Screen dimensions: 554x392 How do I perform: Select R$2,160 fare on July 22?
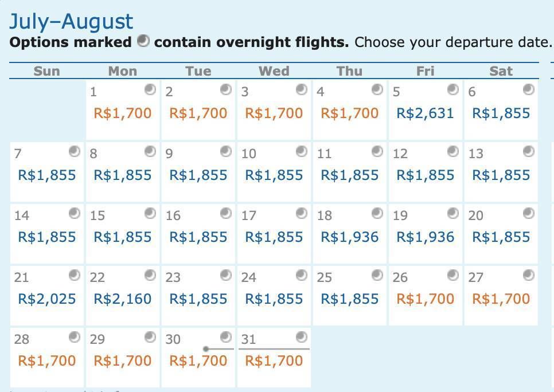point(123,299)
